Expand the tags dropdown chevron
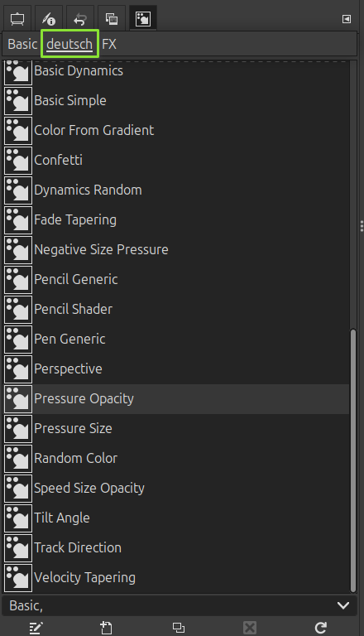 pyautogui.click(x=343, y=605)
